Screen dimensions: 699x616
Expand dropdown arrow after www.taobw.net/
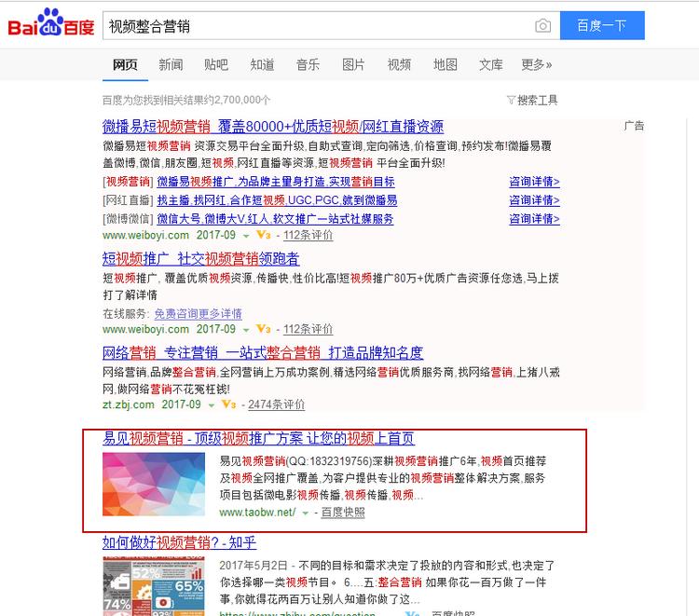pos(306,513)
